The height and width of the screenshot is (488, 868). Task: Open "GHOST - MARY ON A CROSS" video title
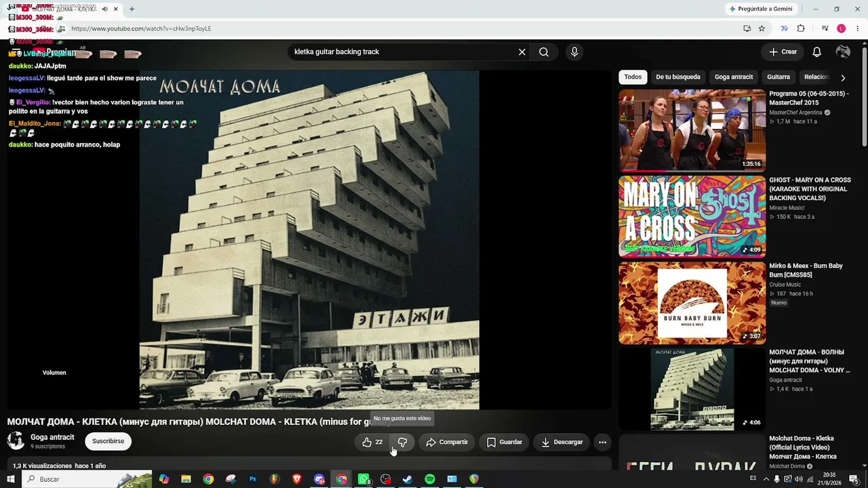pyautogui.click(x=810, y=189)
